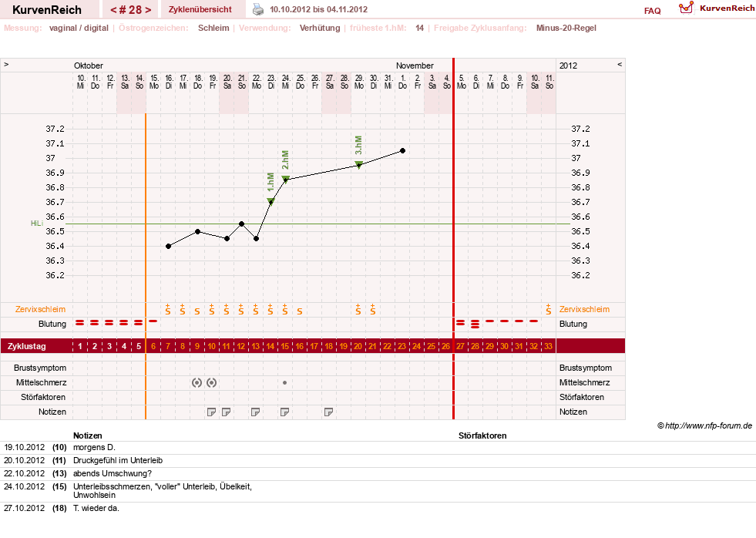The image size is (756, 538).
Task: Open the note icon on cycle day 18
Action: [x=328, y=412]
